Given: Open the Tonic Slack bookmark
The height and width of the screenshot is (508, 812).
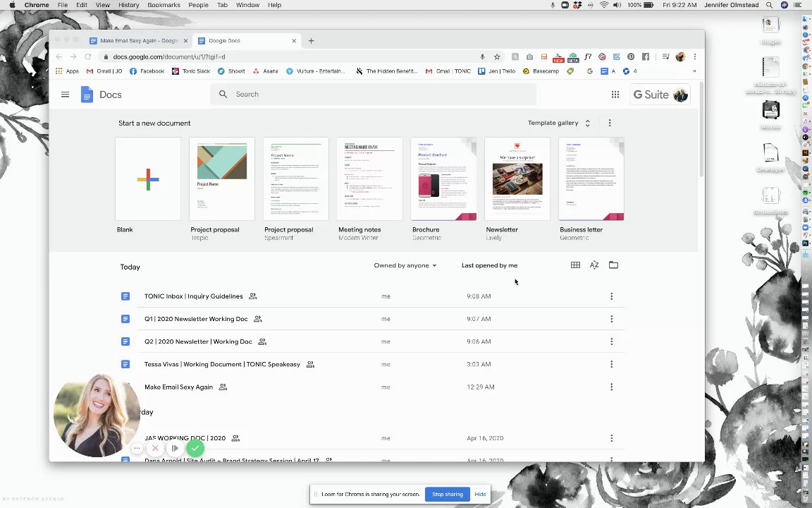Looking at the screenshot, I should (190, 71).
